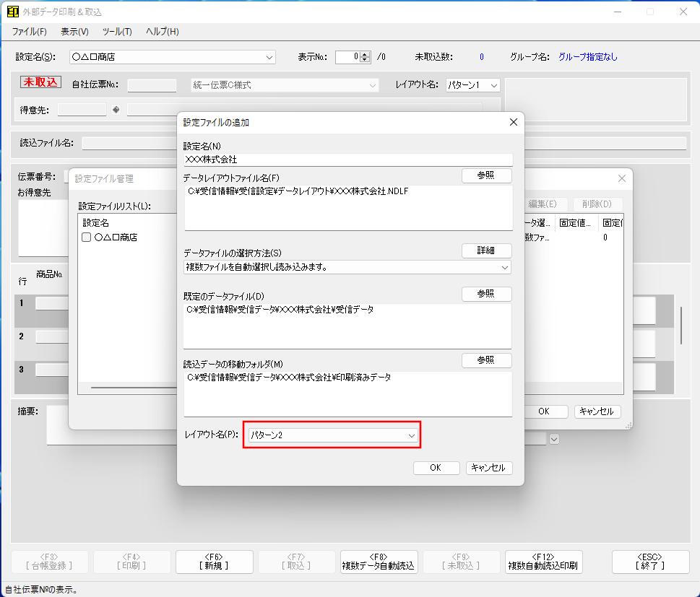
Task: Click the 読込データの移動フォルダ path box
Action: [348, 394]
